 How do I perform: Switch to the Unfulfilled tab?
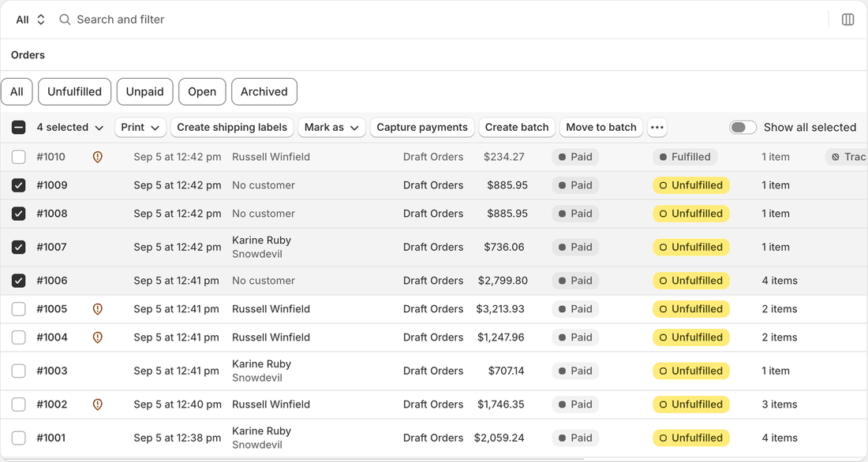pyautogui.click(x=75, y=91)
